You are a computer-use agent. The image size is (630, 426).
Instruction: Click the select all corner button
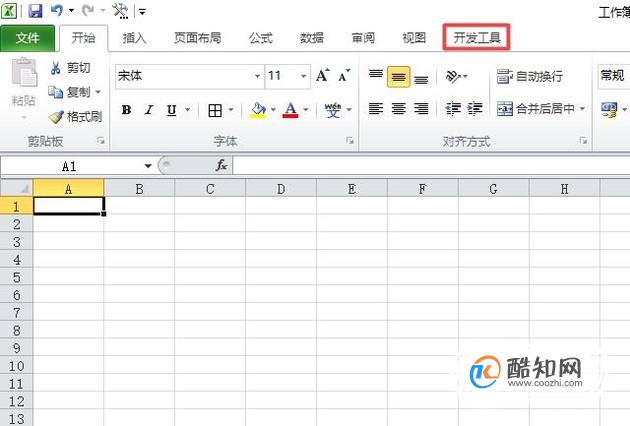coord(16,188)
